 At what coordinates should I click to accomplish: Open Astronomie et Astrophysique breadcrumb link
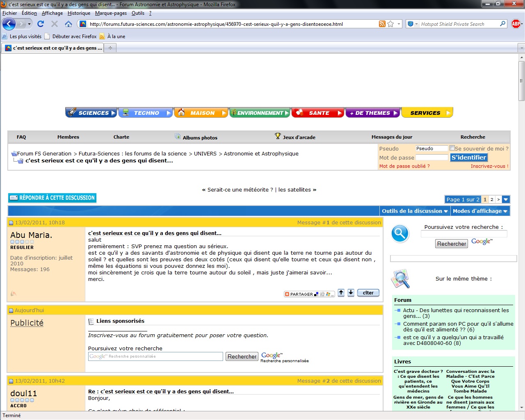261,154
